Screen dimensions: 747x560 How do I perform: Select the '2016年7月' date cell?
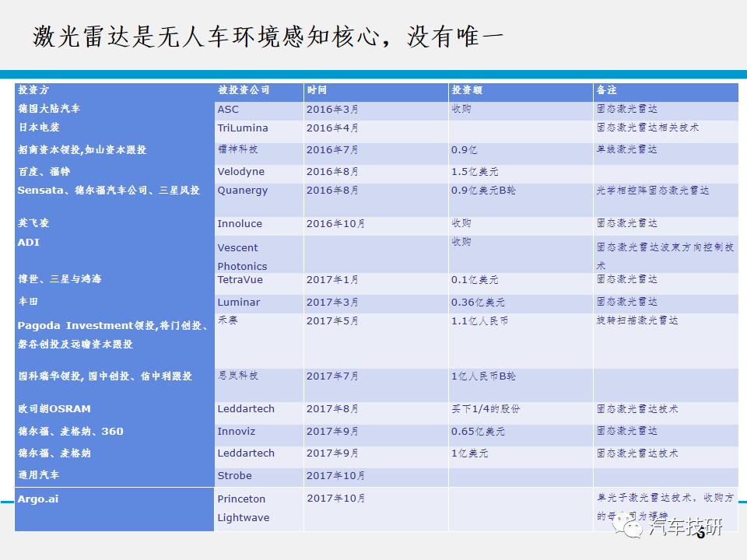coord(376,153)
